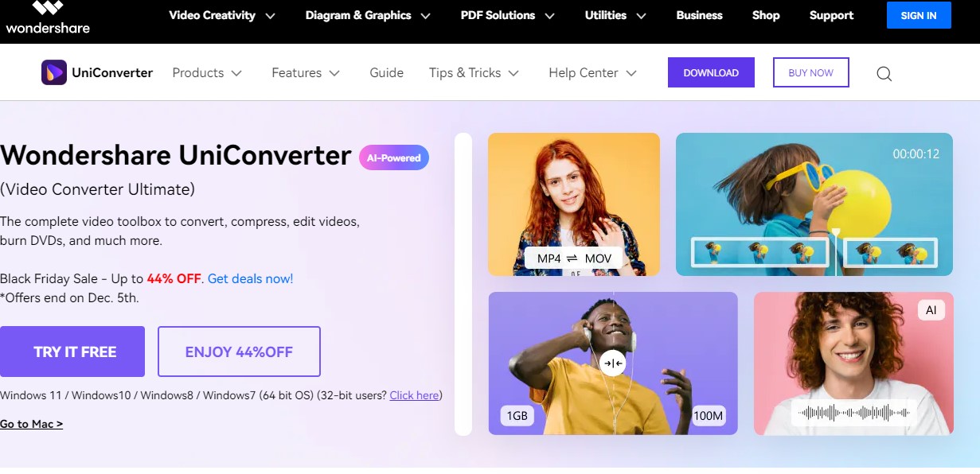This screenshot has width=980, height=474.
Task: Follow the Get deals now link
Action: click(250, 278)
